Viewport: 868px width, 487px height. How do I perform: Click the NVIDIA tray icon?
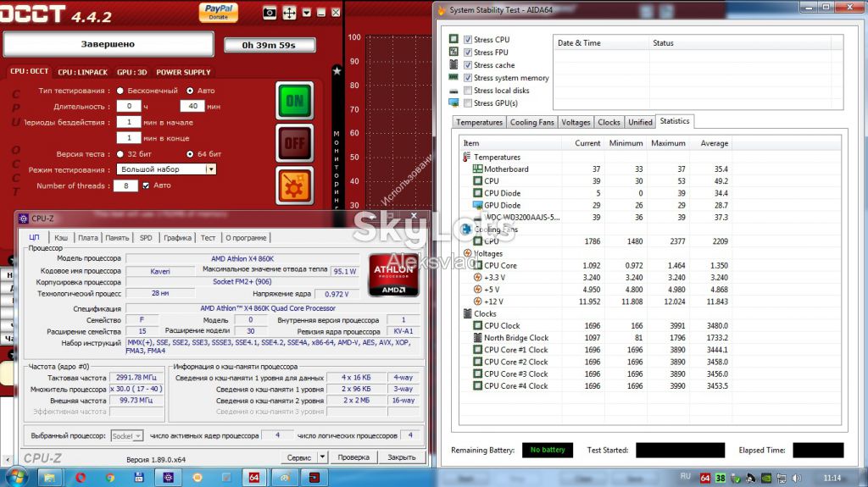[765, 478]
